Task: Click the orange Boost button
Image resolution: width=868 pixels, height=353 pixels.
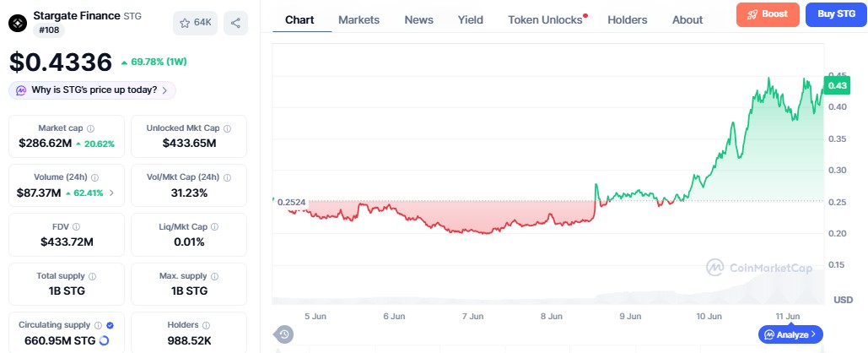Action: coord(768,14)
